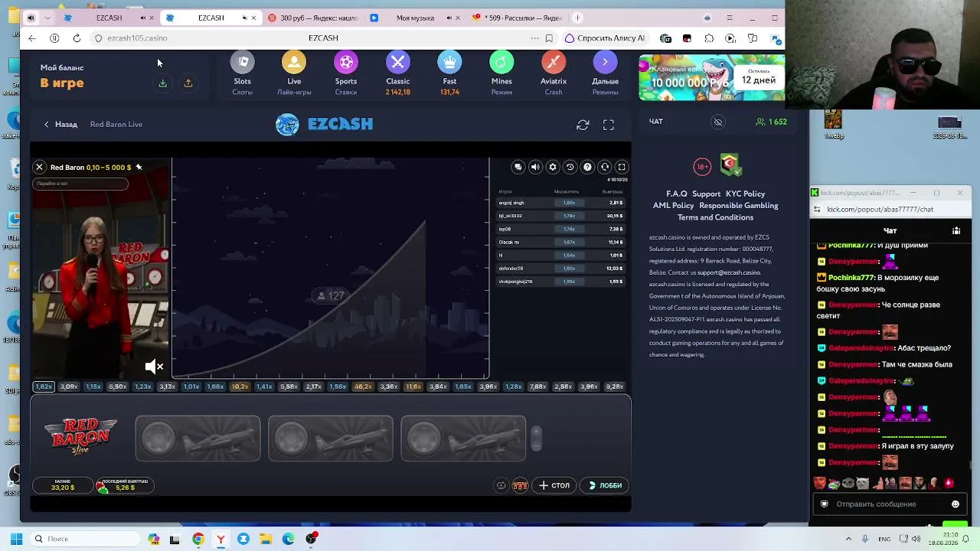
Task: Open Yandex Browser from the taskbar
Action: [x=220, y=539]
